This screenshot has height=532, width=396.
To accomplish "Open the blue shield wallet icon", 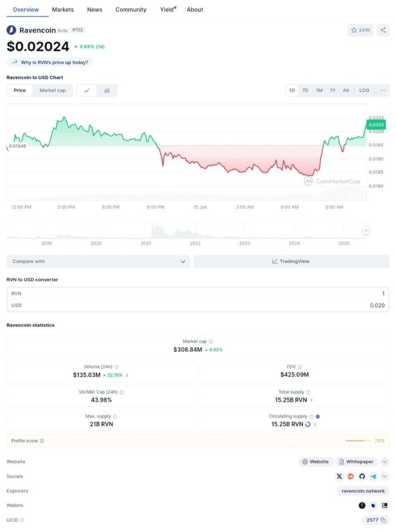I will coord(373,505).
